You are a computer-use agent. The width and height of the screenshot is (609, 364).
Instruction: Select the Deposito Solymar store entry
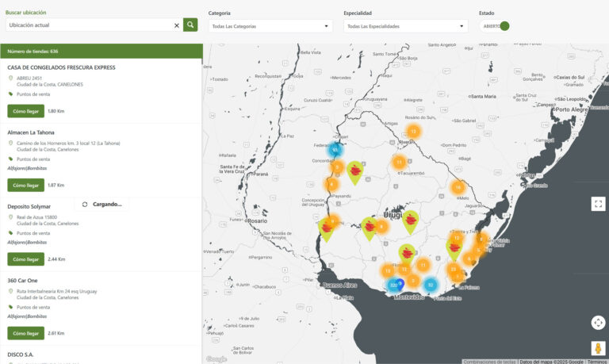[29, 206]
